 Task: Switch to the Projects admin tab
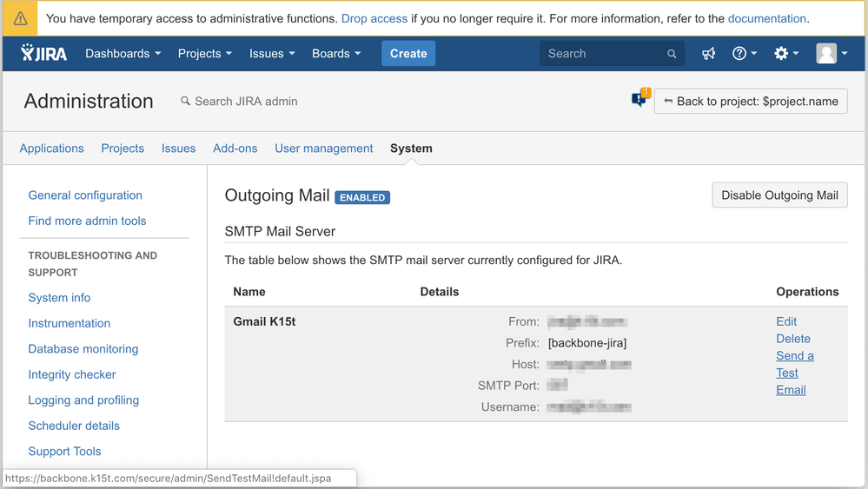123,149
